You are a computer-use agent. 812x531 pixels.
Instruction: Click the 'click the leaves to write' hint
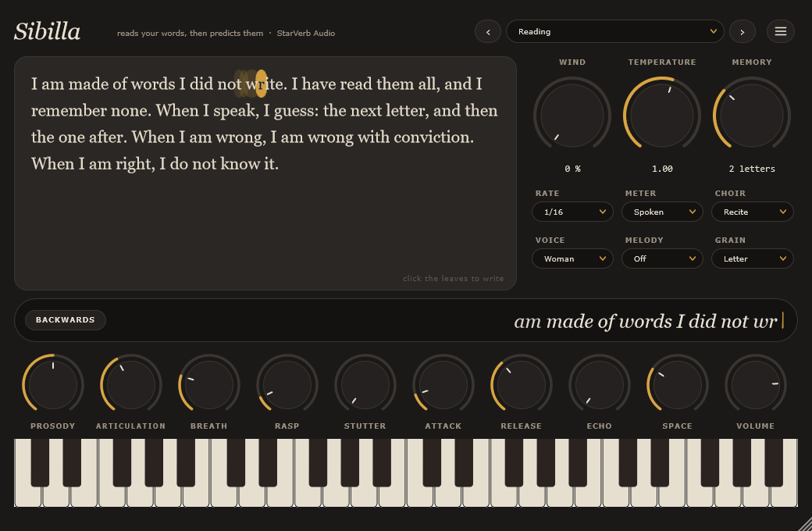pyautogui.click(x=453, y=279)
